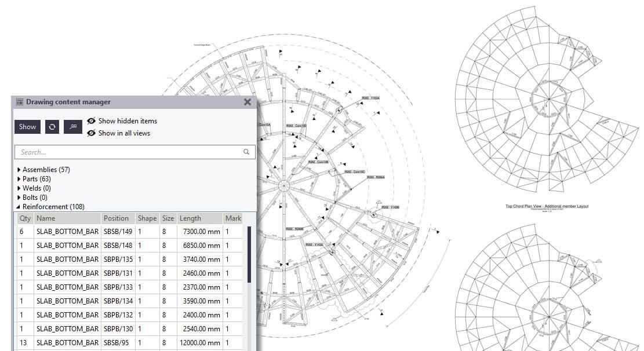Screen dimensions: 644x351
Task: Expand the Welds (0) node
Action: [x=19, y=188]
